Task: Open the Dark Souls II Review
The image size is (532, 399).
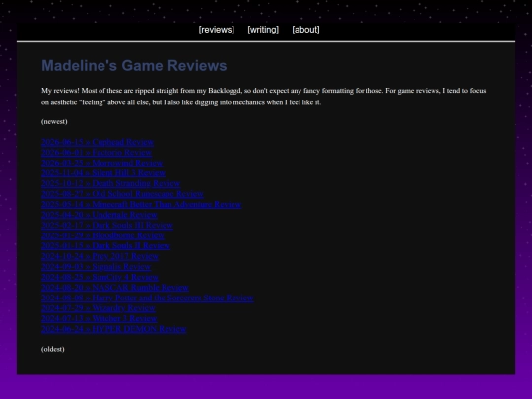Action: pyautogui.click(x=105, y=246)
